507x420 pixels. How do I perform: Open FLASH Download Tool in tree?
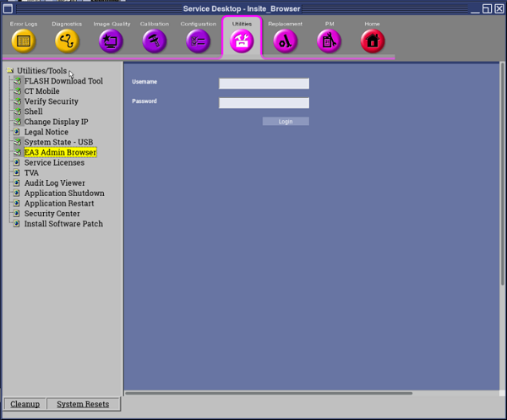click(x=63, y=81)
